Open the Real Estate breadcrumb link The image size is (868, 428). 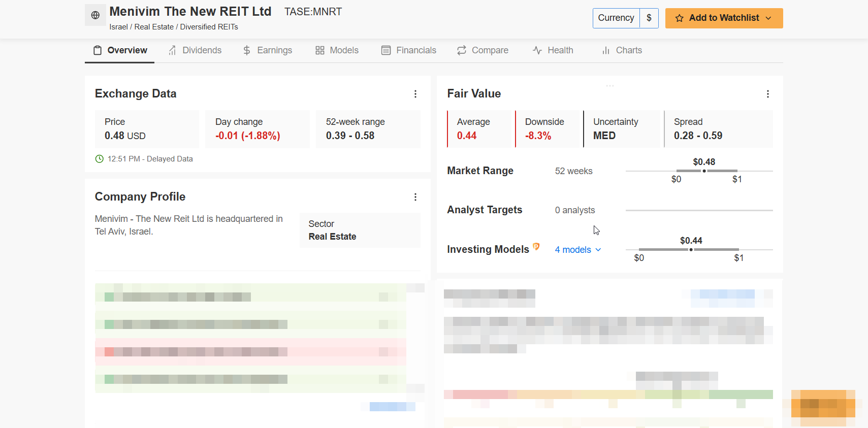[154, 27]
